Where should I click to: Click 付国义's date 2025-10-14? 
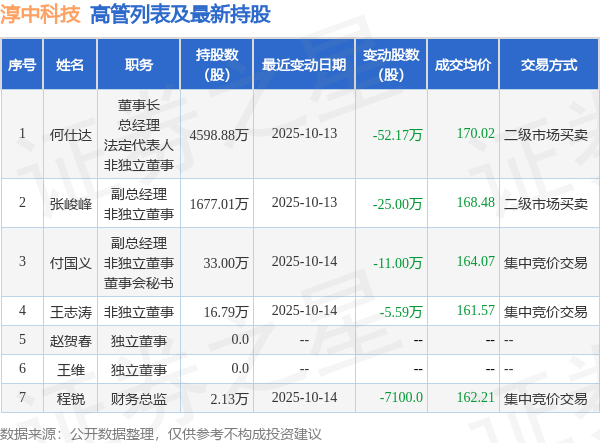point(304,261)
